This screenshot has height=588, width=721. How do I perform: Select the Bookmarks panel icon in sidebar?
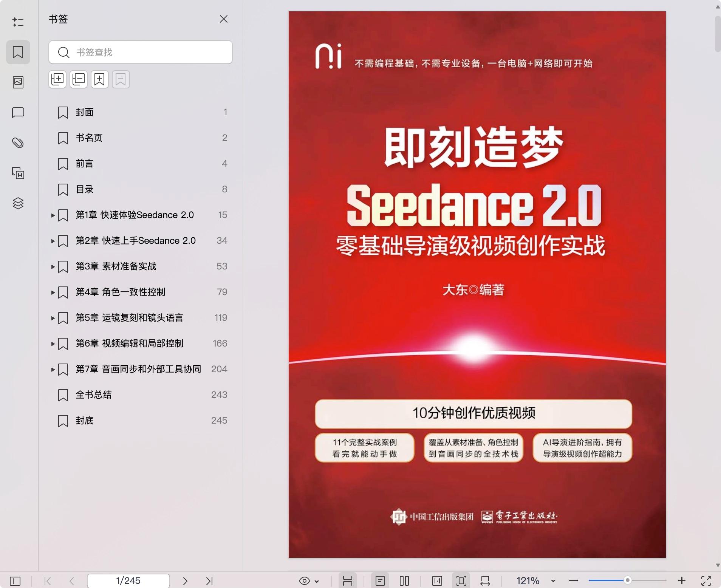[x=18, y=52]
